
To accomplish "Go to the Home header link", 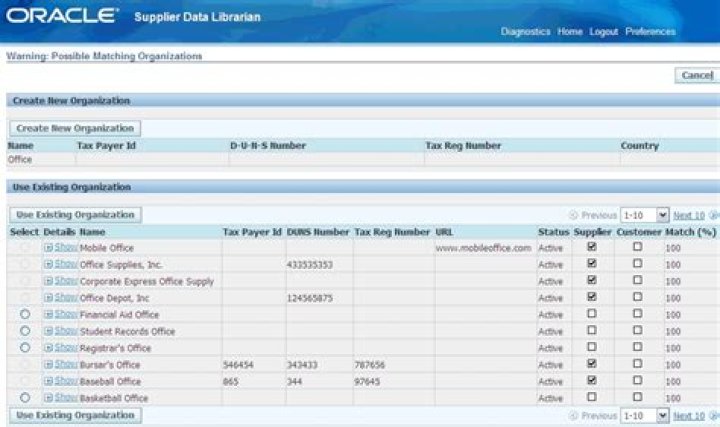I will tap(570, 32).
